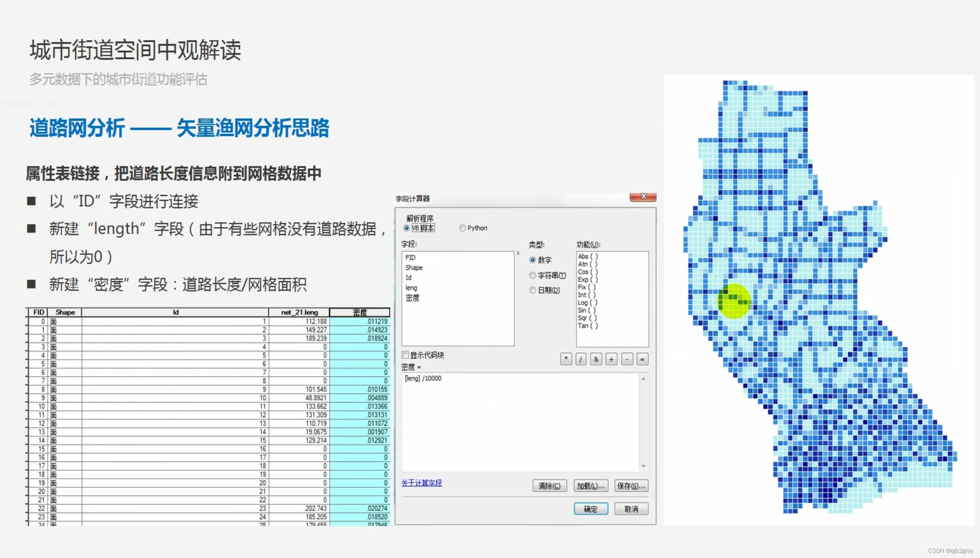Pick the Sqr ( ) function
This screenshot has height=558, width=980.
[588, 318]
